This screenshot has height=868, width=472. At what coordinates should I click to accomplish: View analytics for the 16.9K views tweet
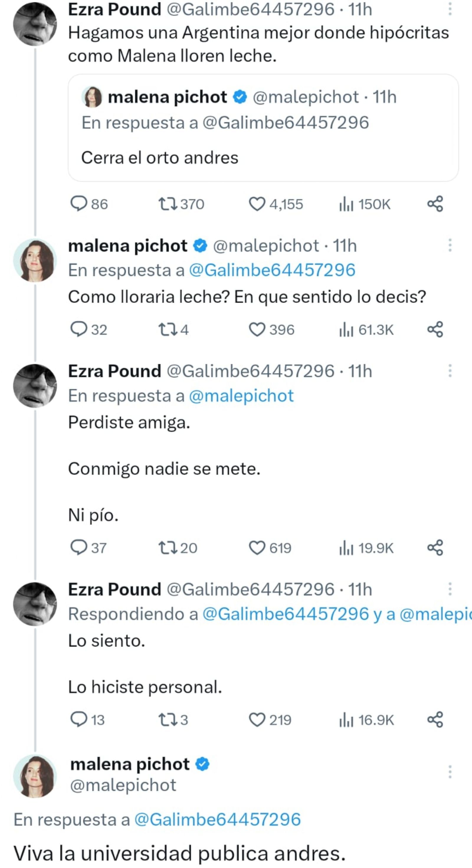[346, 720]
